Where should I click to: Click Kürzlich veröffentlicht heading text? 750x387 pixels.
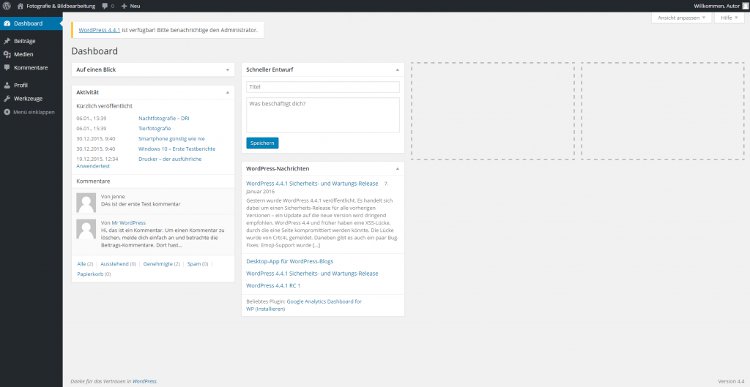(x=104, y=106)
